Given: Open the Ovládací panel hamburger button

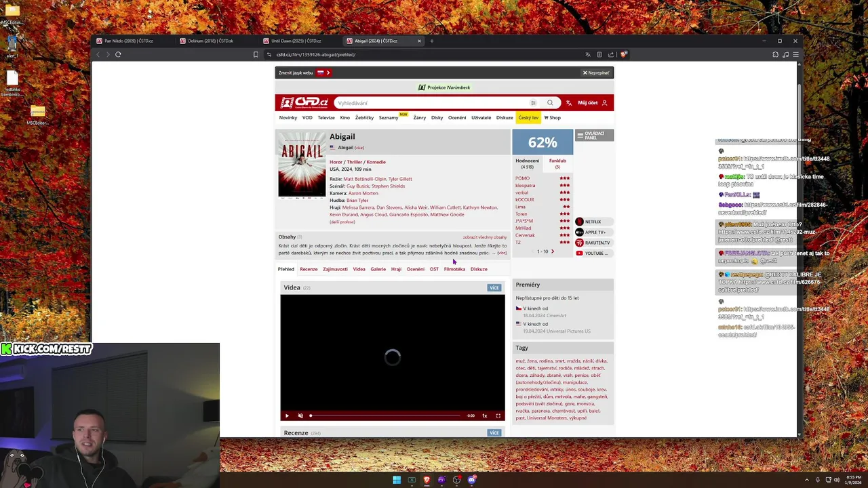Looking at the screenshot, I should [x=594, y=136].
